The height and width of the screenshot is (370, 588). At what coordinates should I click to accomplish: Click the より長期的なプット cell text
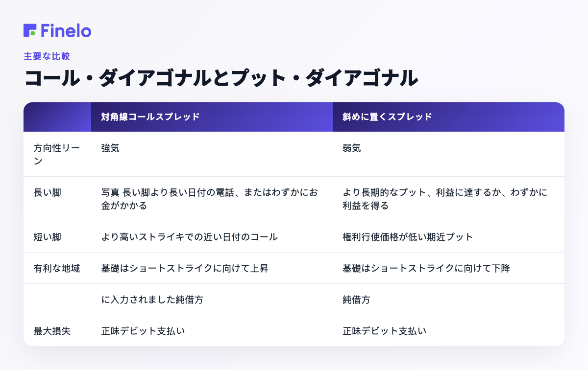tap(445, 199)
